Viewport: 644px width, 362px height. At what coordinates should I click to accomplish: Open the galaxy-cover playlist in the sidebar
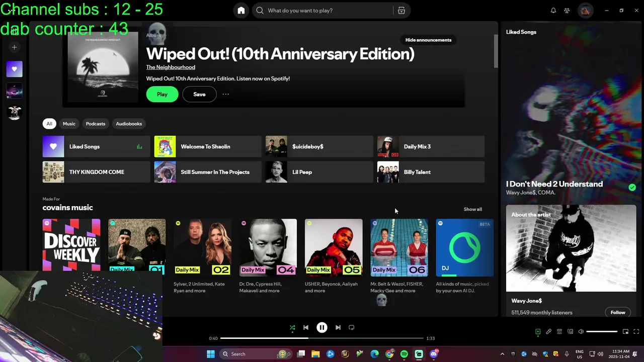pos(15,90)
